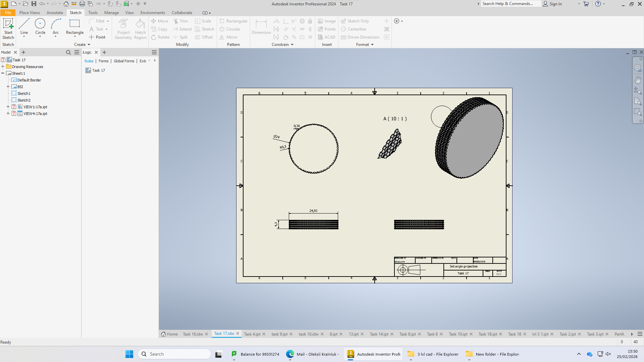Click the Search Help & Commands field
The height and width of the screenshot is (362, 644).
click(511, 4)
